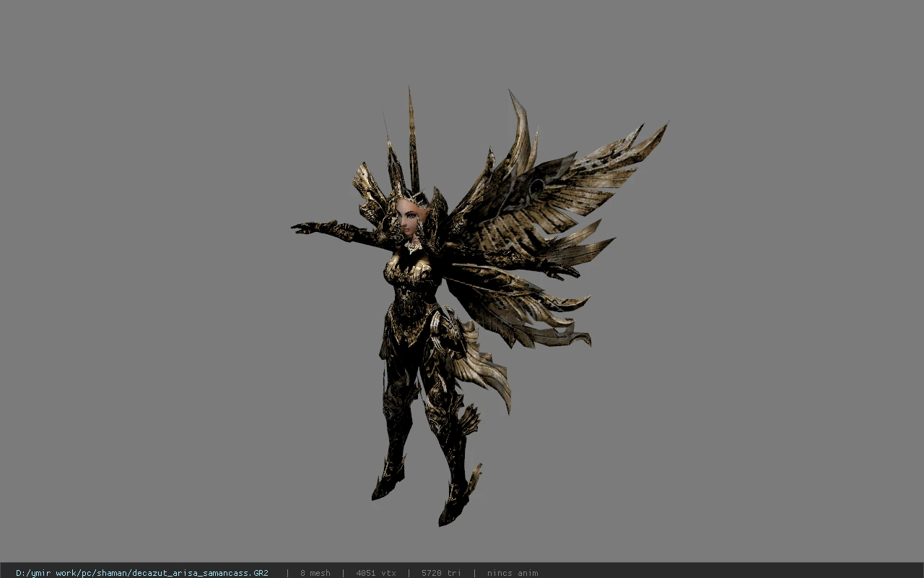Click the tallest crown spike on the head

pos(413,137)
